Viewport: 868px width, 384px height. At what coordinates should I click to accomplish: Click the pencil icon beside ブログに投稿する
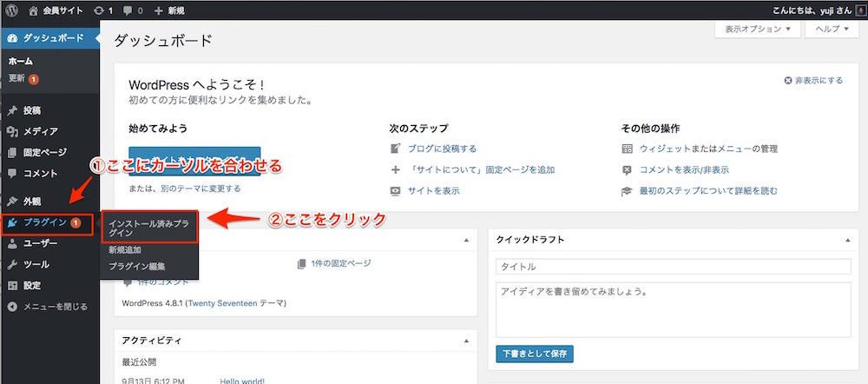(x=395, y=149)
